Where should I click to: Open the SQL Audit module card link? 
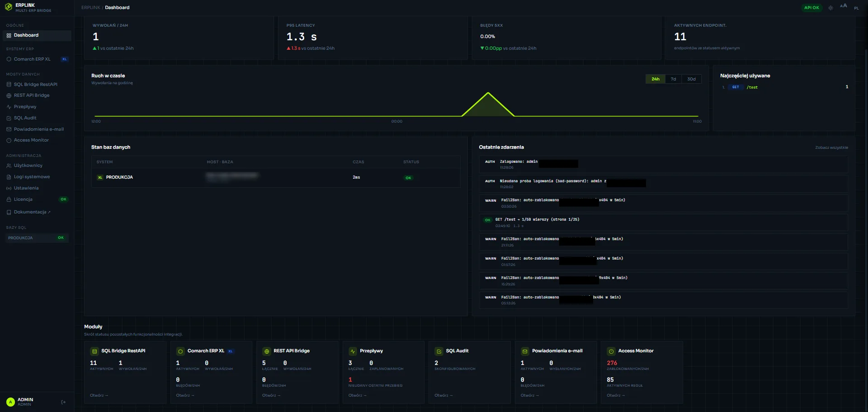443,395
